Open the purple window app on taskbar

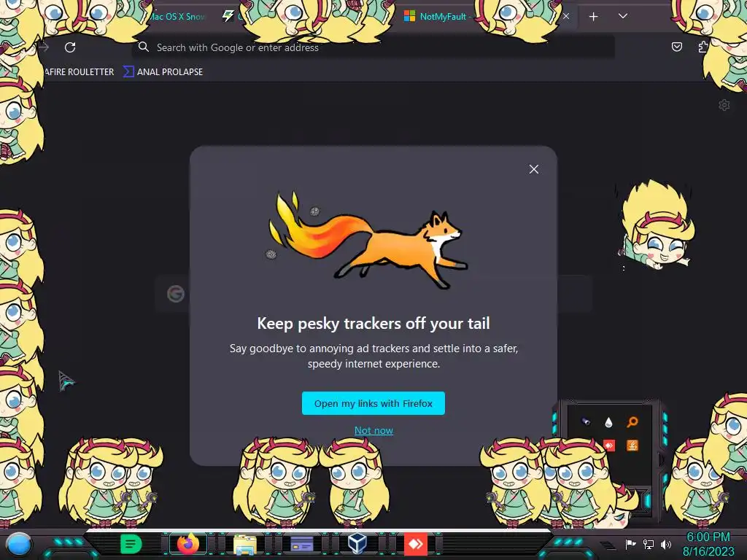pyautogui.click(x=301, y=544)
